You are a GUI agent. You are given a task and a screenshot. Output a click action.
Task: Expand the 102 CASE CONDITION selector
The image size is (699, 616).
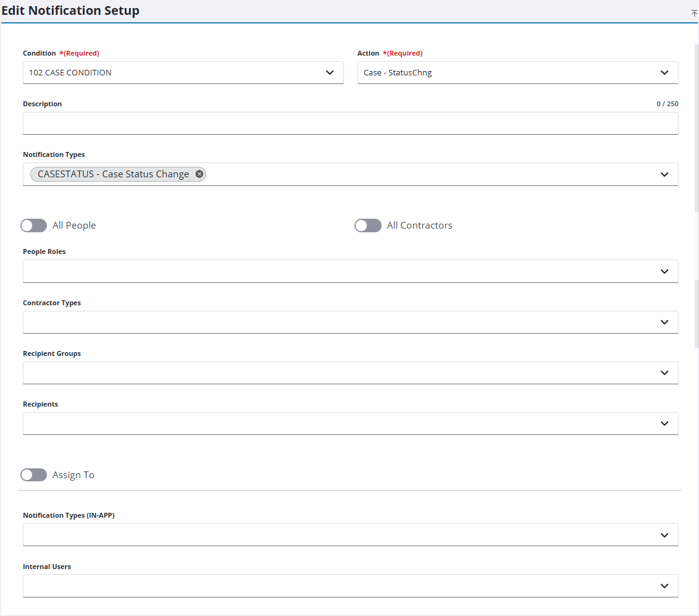[x=183, y=72]
